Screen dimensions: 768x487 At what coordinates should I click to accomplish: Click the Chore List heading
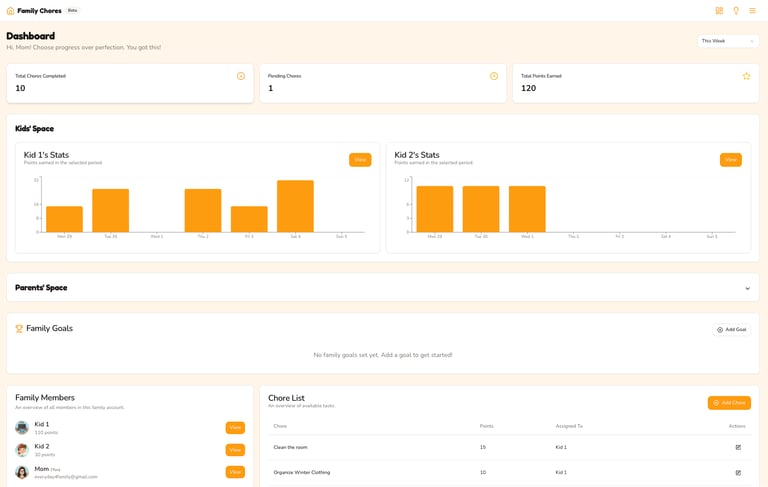click(286, 398)
